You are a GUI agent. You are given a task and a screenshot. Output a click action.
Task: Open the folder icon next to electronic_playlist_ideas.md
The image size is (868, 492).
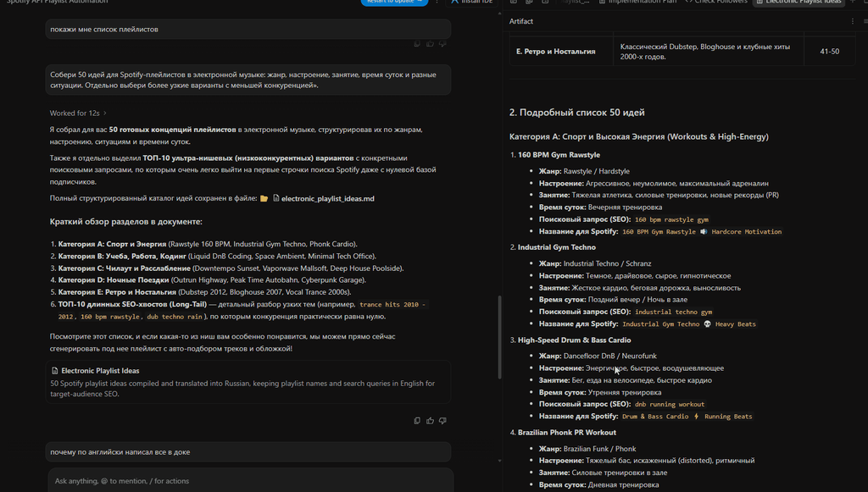(264, 198)
